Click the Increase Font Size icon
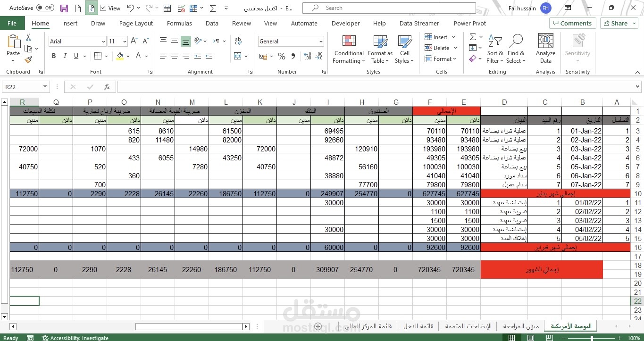Image resolution: width=644 pixels, height=341 pixels. point(134,42)
